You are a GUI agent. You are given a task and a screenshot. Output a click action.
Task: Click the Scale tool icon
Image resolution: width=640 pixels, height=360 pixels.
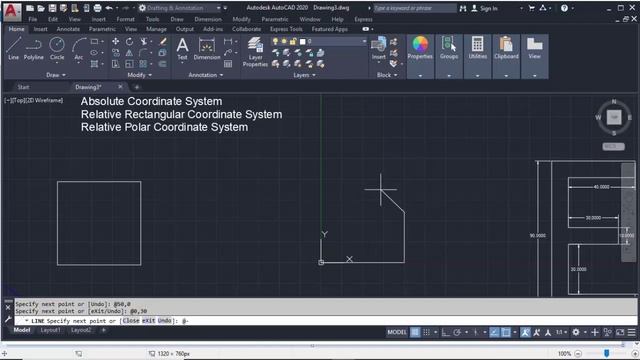click(129, 64)
